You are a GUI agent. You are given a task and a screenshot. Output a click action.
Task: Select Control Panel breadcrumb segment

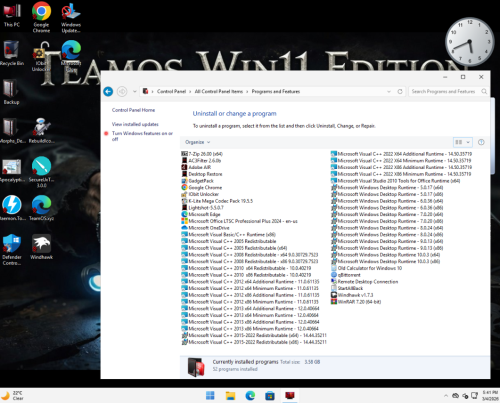(x=171, y=91)
